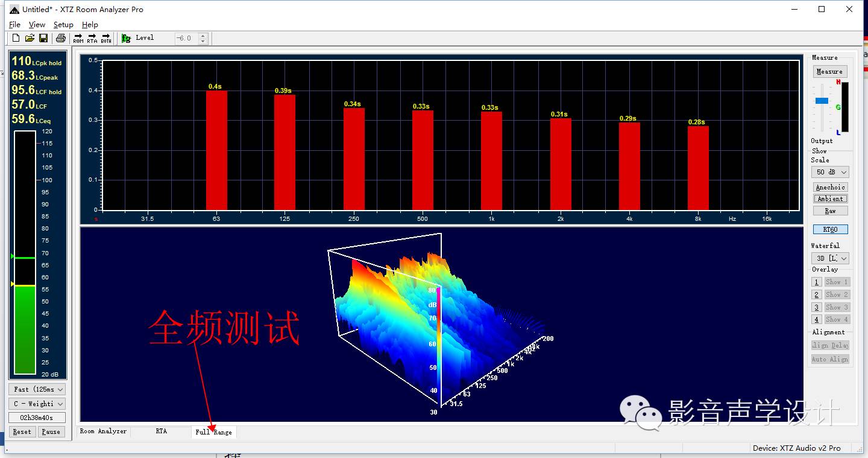Start measurement with the Measure button

(829, 71)
